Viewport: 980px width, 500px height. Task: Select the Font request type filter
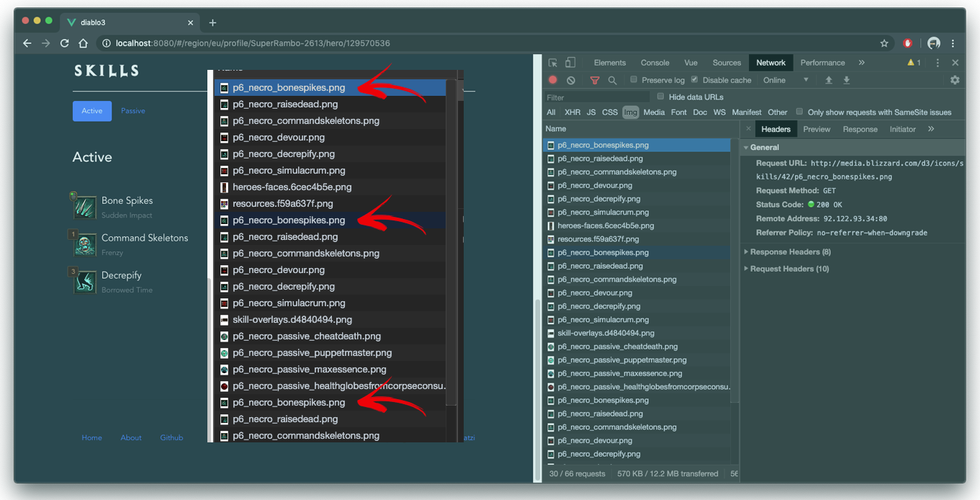click(x=679, y=112)
